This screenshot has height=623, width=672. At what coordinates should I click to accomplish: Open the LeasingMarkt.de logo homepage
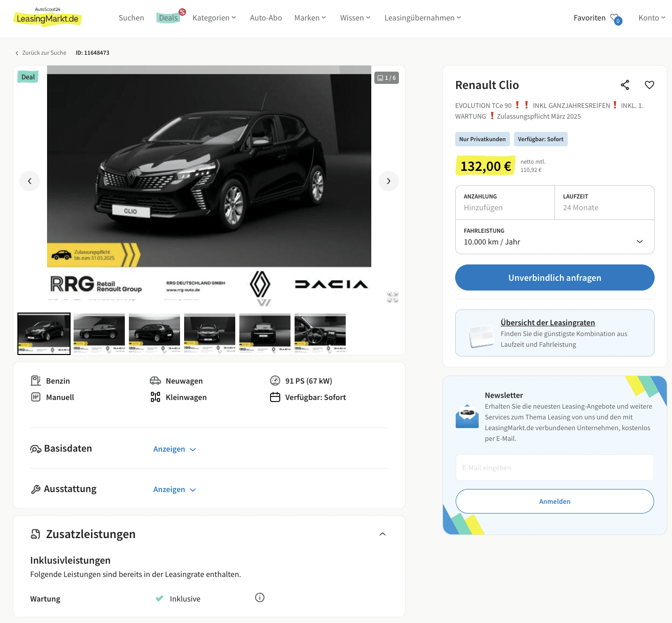click(47, 17)
